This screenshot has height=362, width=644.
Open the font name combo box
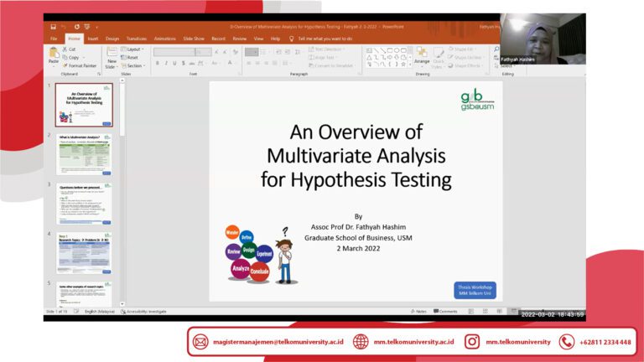point(177,52)
